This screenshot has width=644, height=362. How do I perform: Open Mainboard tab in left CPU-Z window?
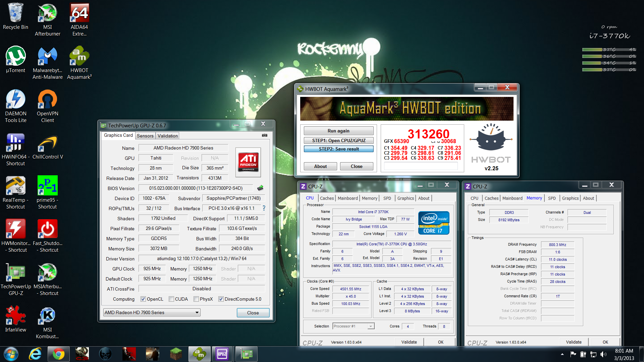pyautogui.click(x=348, y=198)
